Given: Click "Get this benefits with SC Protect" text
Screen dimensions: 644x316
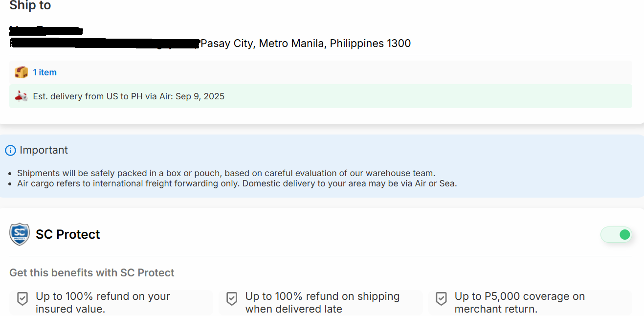Looking at the screenshot, I should [92, 273].
